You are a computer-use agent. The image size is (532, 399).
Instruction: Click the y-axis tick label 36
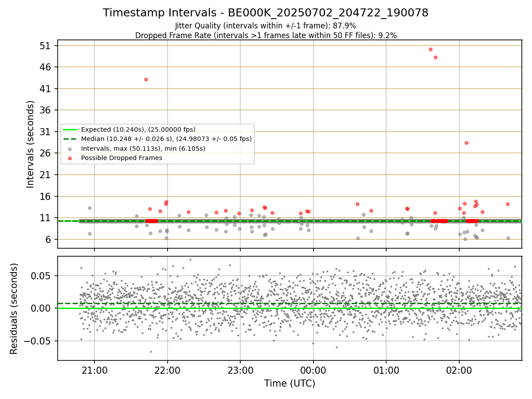coord(46,110)
